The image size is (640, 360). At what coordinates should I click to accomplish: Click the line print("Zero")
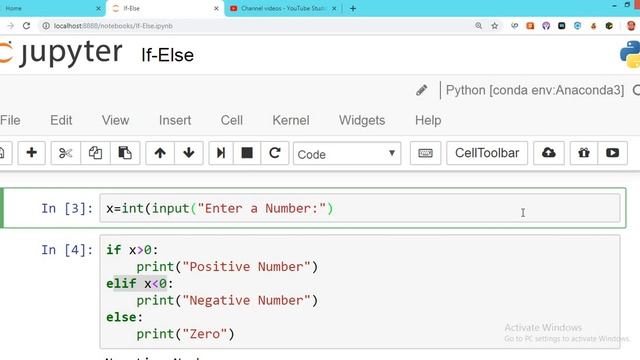185,334
